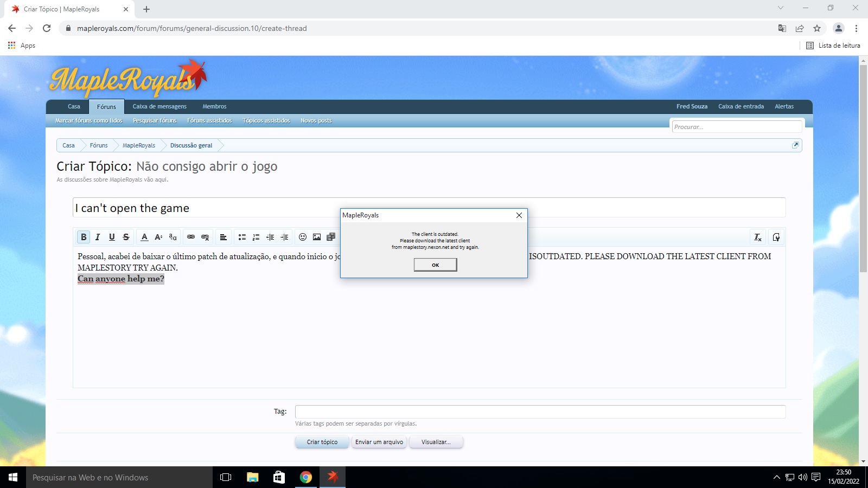868x488 pixels.
Task: Insert a link with the link icon
Action: pyautogui.click(x=191, y=237)
